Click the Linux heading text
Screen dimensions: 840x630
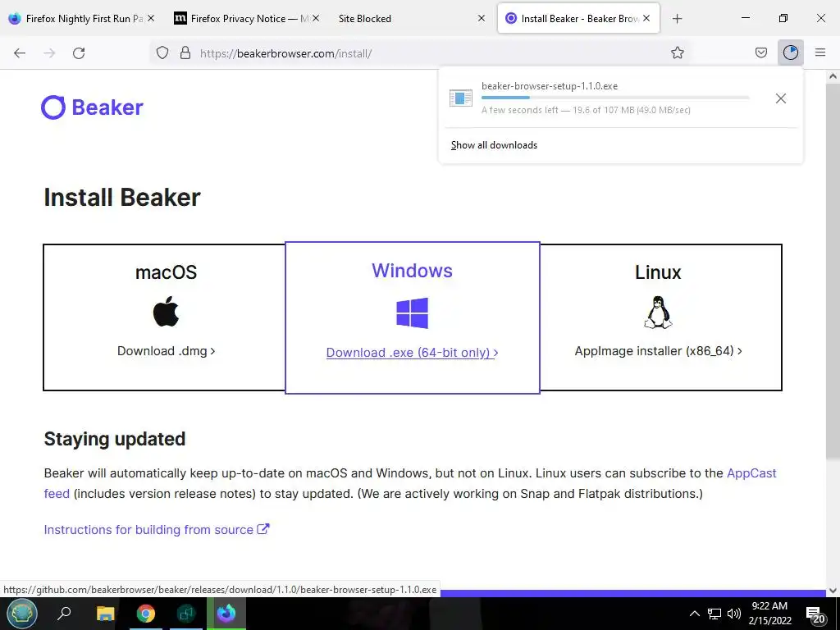(658, 272)
